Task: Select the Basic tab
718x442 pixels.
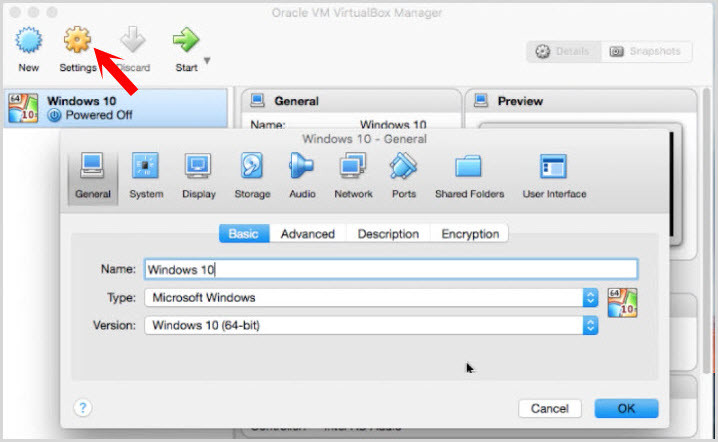Action: click(244, 234)
